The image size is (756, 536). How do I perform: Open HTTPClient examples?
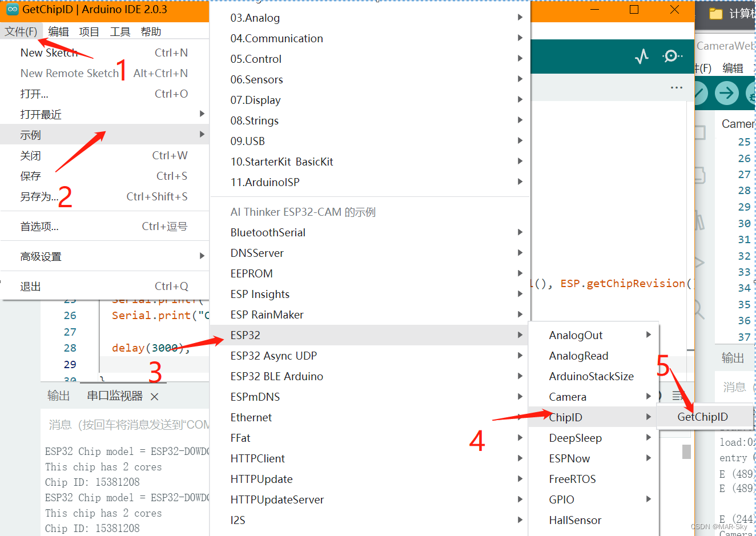tap(370, 458)
